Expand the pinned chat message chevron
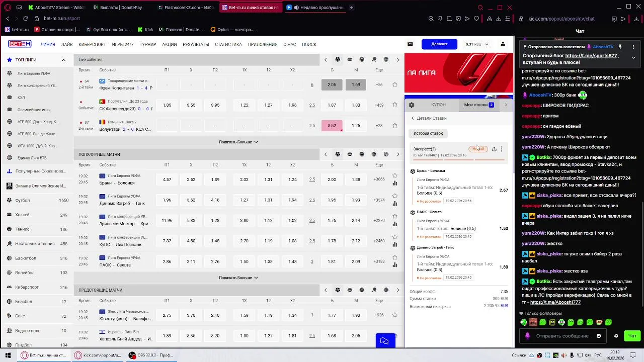Image resolution: width=644 pixels, height=362 pixels. click(x=633, y=58)
